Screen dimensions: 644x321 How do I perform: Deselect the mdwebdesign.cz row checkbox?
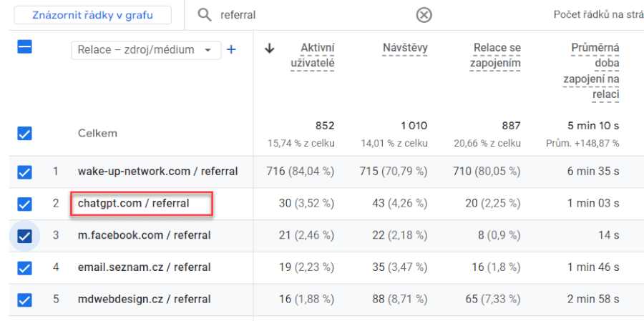click(x=24, y=299)
